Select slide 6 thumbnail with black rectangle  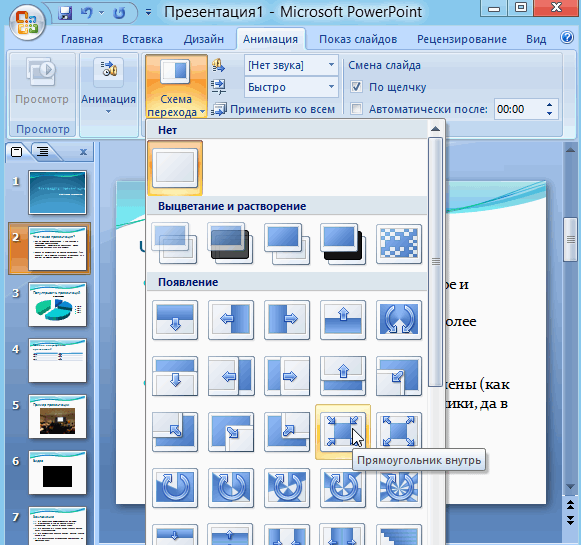point(57,472)
